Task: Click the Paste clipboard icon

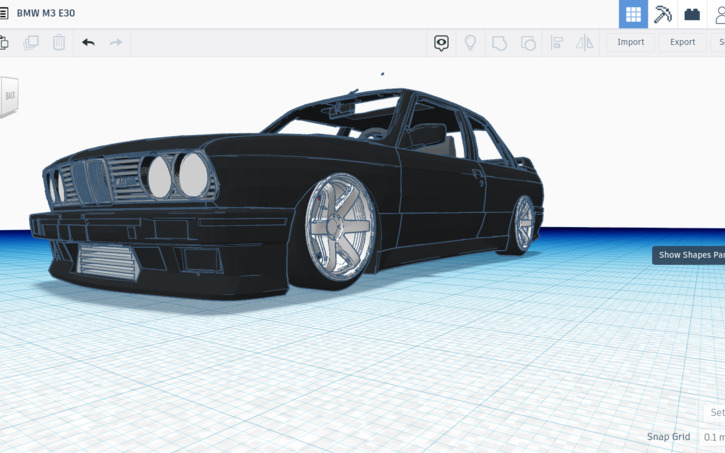Action: pyautogui.click(x=4, y=43)
